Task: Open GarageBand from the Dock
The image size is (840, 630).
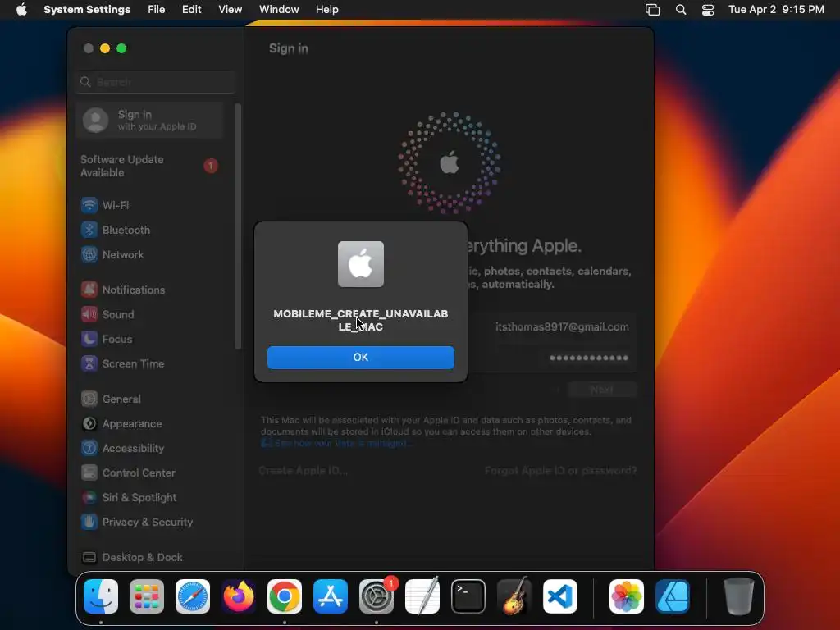Action: pyautogui.click(x=514, y=596)
